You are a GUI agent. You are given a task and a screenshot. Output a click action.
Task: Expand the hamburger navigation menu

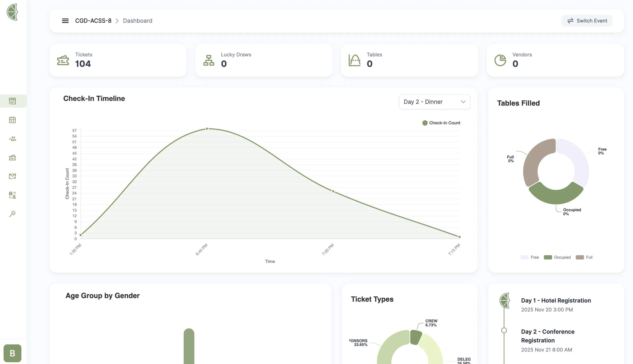[65, 21]
